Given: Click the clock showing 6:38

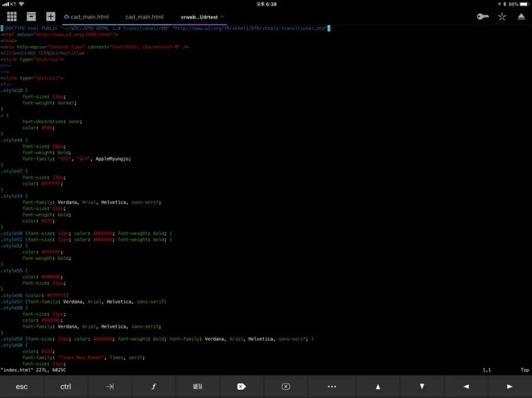Looking at the screenshot, I should click(266, 4).
